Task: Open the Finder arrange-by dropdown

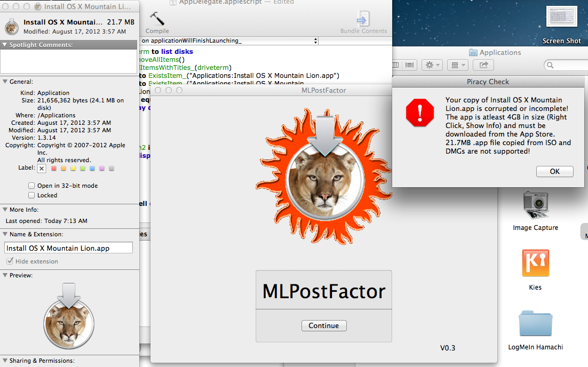Action: tap(457, 65)
